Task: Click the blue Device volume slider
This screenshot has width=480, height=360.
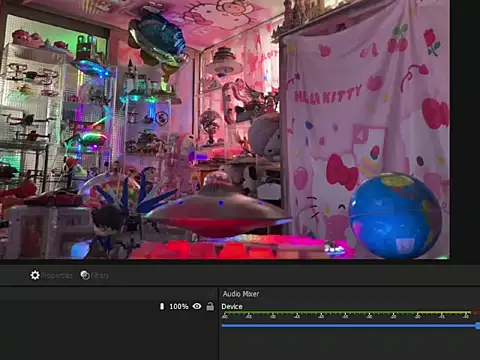Action: pyautogui.click(x=351, y=326)
